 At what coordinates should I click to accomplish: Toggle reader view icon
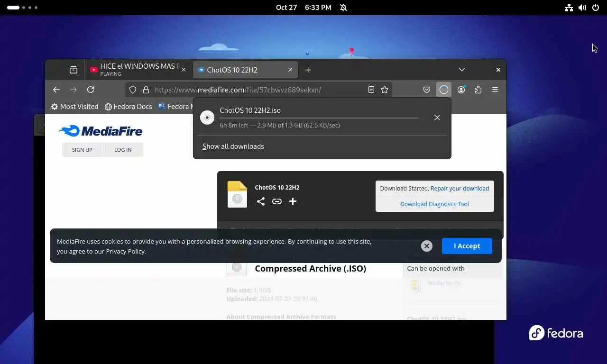pyautogui.click(x=371, y=90)
